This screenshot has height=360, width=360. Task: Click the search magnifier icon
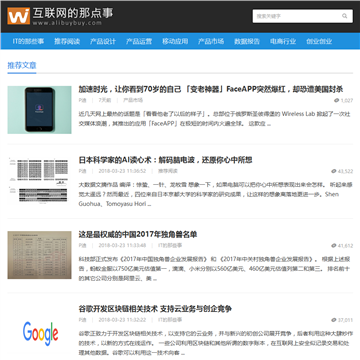coord(345,16)
